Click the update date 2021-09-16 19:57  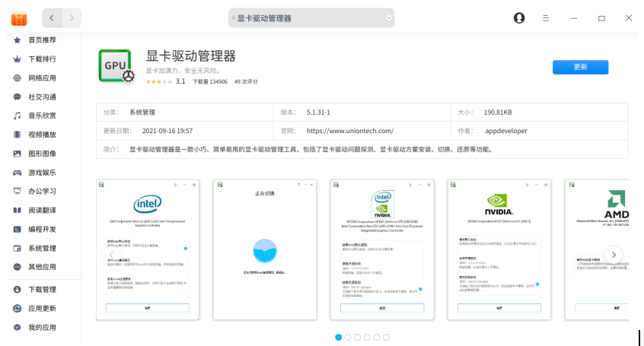tap(167, 131)
